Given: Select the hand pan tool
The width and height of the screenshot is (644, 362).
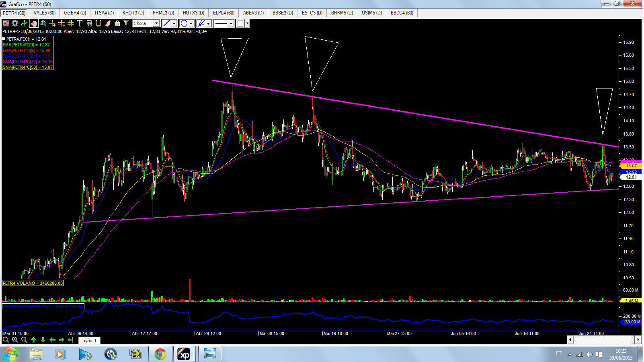Looking at the screenshot, I should click(34, 23).
